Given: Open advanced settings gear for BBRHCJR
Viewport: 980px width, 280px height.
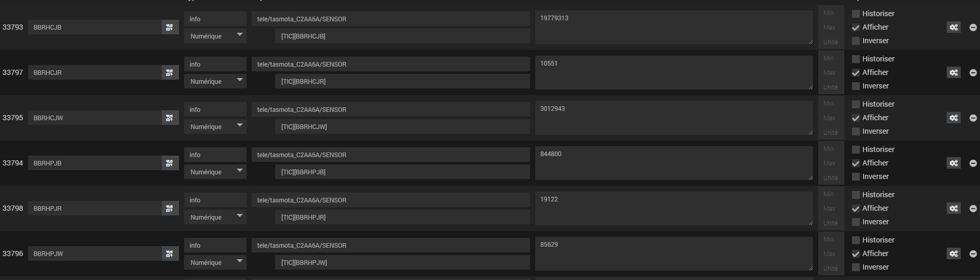Looking at the screenshot, I should point(953,72).
